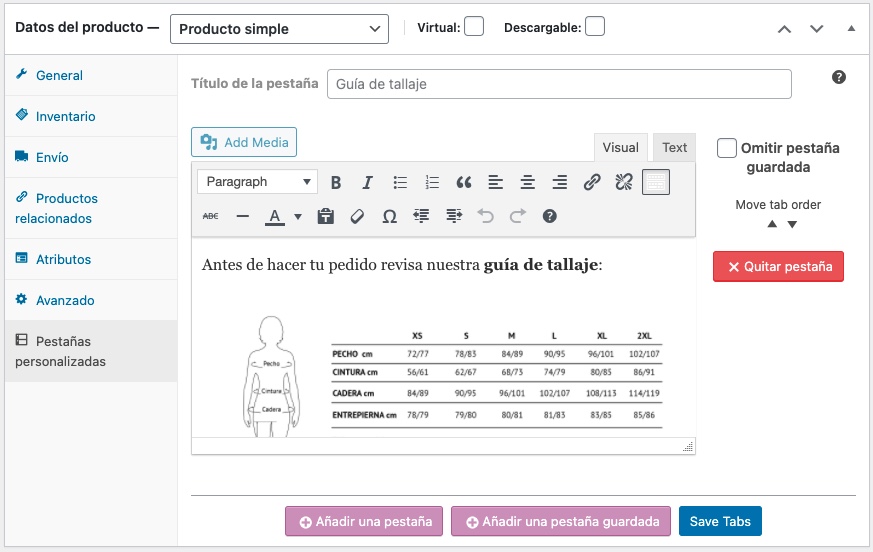Image resolution: width=873 pixels, height=552 pixels.
Task: Apply italic formatting to text
Action: pos(367,182)
